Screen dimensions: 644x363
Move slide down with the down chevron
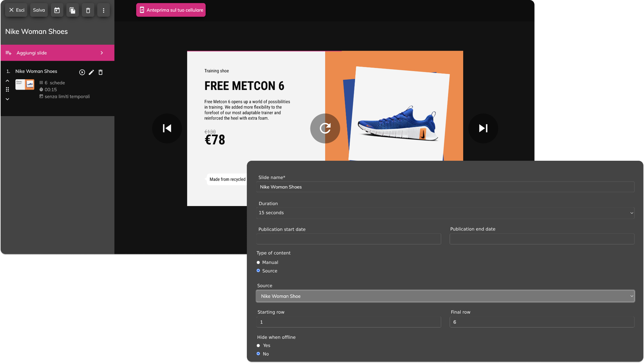7,99
